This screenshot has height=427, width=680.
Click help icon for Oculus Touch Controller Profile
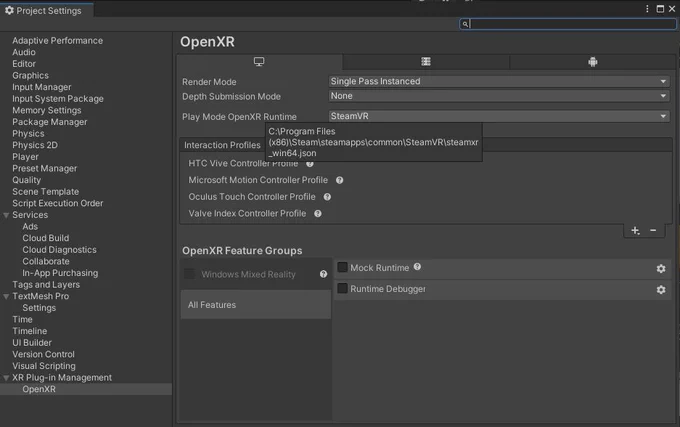pos(327,197)
